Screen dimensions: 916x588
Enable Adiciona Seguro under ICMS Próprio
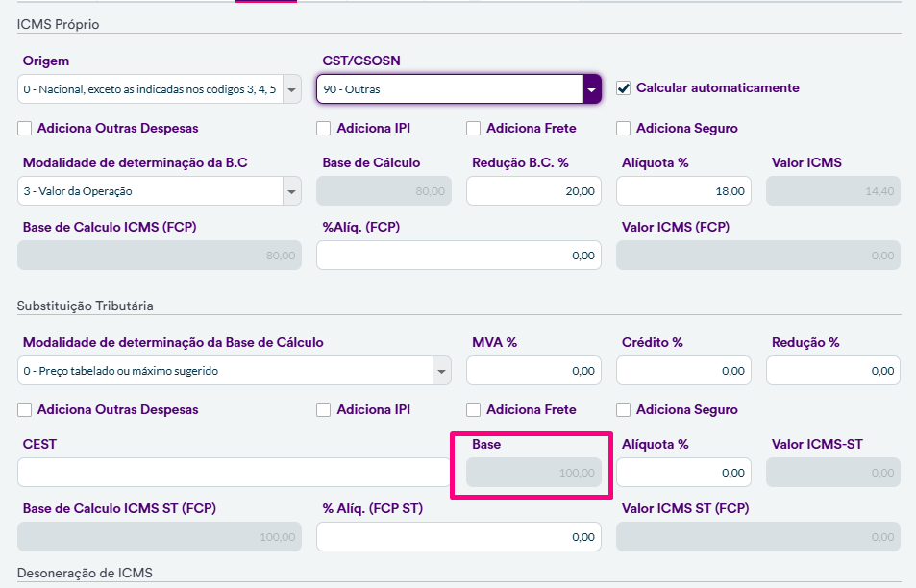point(623,128)
